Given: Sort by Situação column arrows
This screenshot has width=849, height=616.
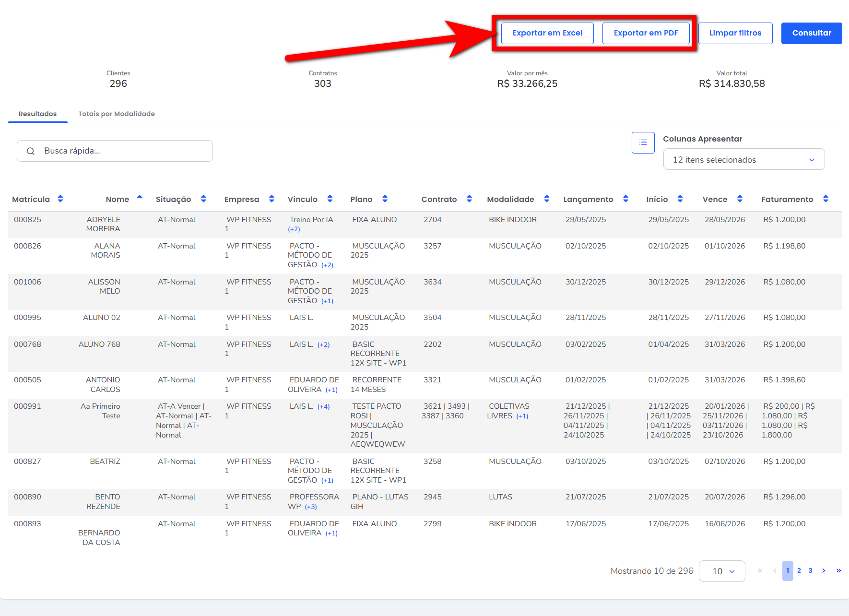Looking at the screenshot, I should pyautogui.click(x=203, y=199).
